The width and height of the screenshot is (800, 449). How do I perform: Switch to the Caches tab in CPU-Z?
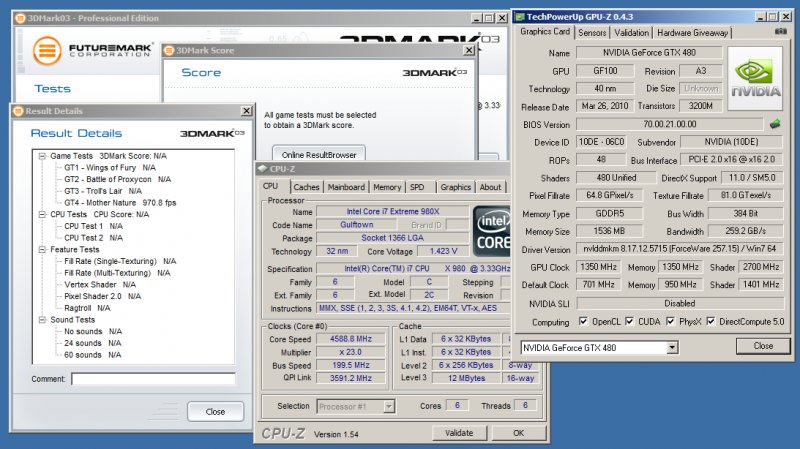[306, 187]
